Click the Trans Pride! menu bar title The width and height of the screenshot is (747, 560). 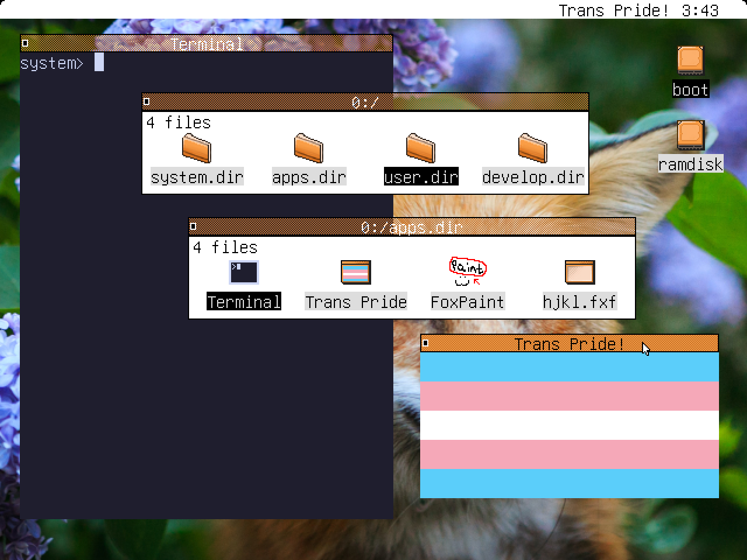click(x=613, y=10)
